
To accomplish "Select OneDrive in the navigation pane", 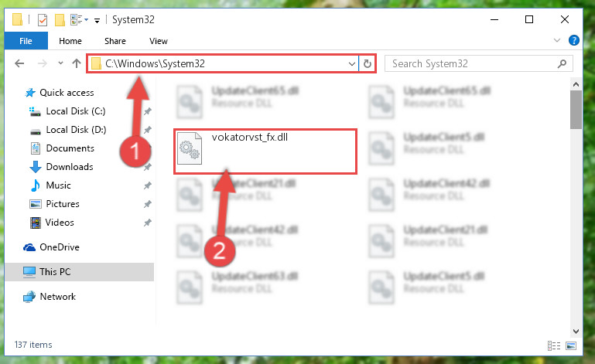I will point(60,247).
